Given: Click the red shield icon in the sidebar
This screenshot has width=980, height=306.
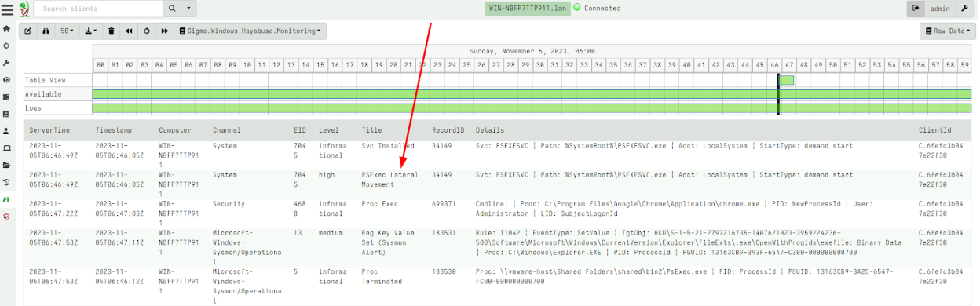Looking at the screenshot, I should point(7,217).
